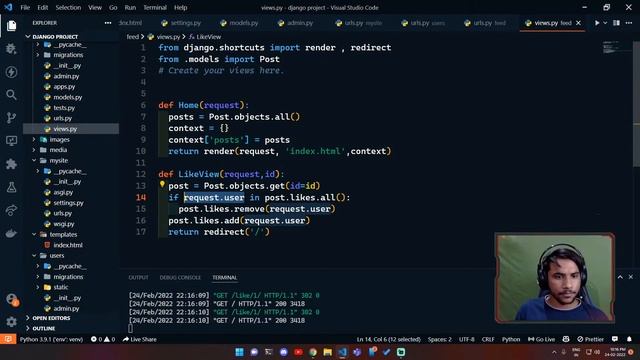Run the Python file with play button
This screenshot has height=360, width=640.
pos(597,23)
